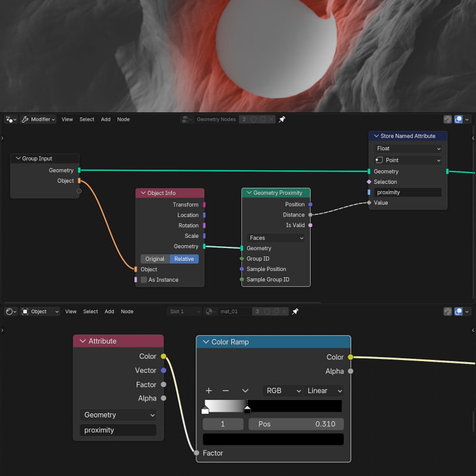Click the proximity name field in Attribute node
Viewport: 476px width, 476px height.
tap(118, 430)
